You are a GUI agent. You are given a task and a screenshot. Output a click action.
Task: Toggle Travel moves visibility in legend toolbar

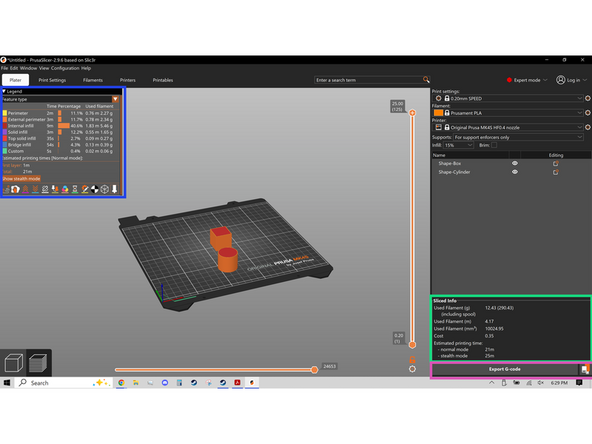pyautogui.click(x=6, y=189)
